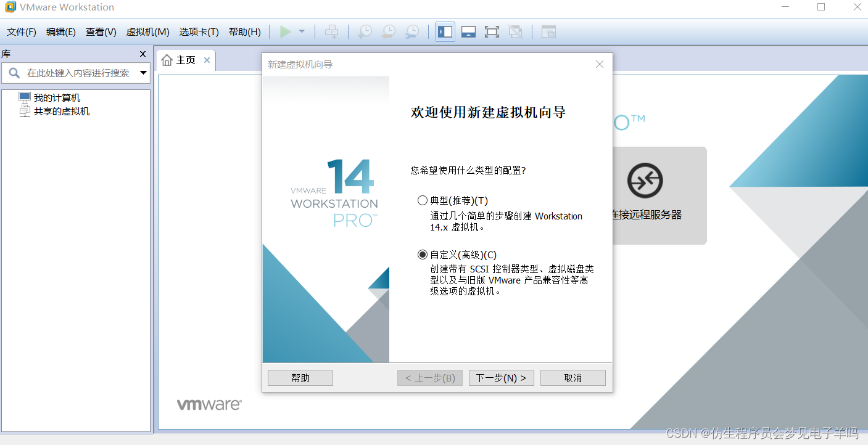This screenshot has width=868, height=445.
Task: Select the 自定义(高级)(C) radio option
Action: pos(423,255)
